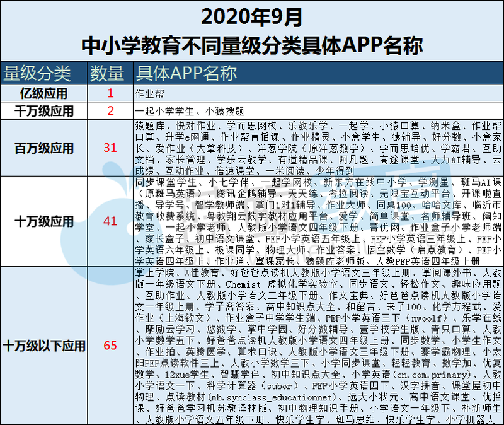Select the "十万级以下应用" row label
This screenshot has width=504, height=425.
43,346
